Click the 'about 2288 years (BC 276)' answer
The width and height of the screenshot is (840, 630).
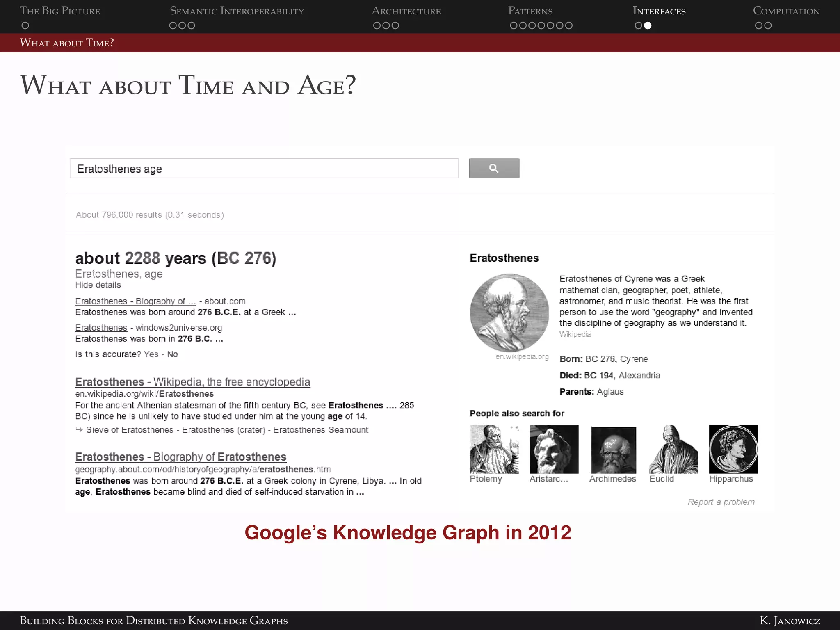pyautogui.click(x=176, y=258)
